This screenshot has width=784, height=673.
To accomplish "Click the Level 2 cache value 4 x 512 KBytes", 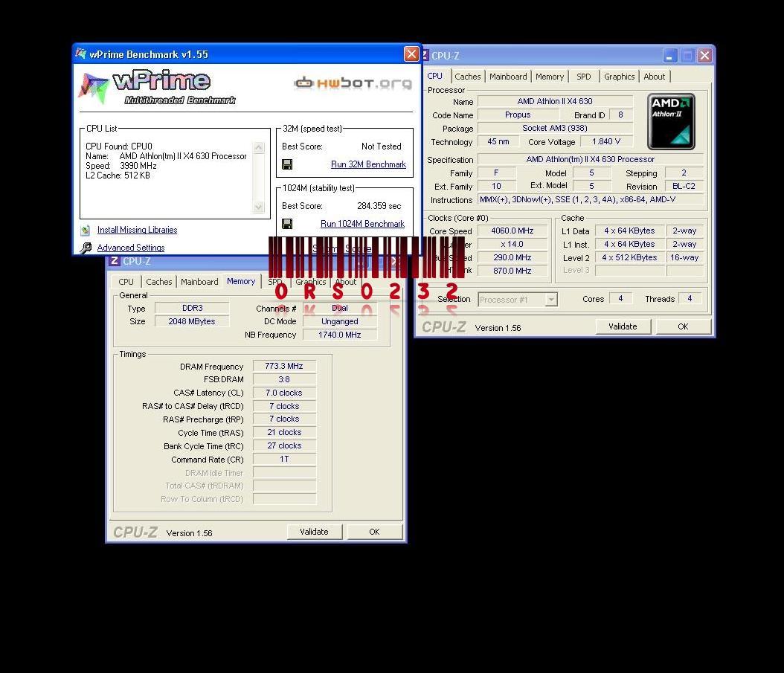I will (x=629, y=257).
